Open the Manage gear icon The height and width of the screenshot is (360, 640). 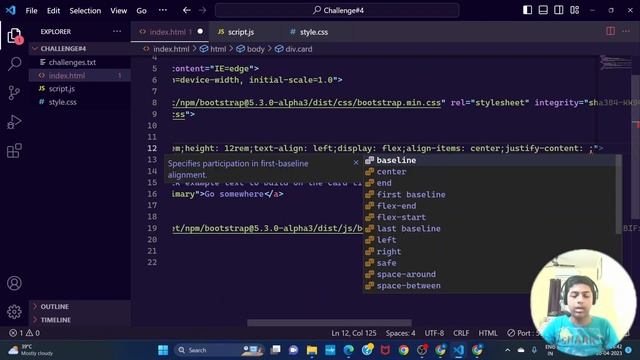click(14, 312)
